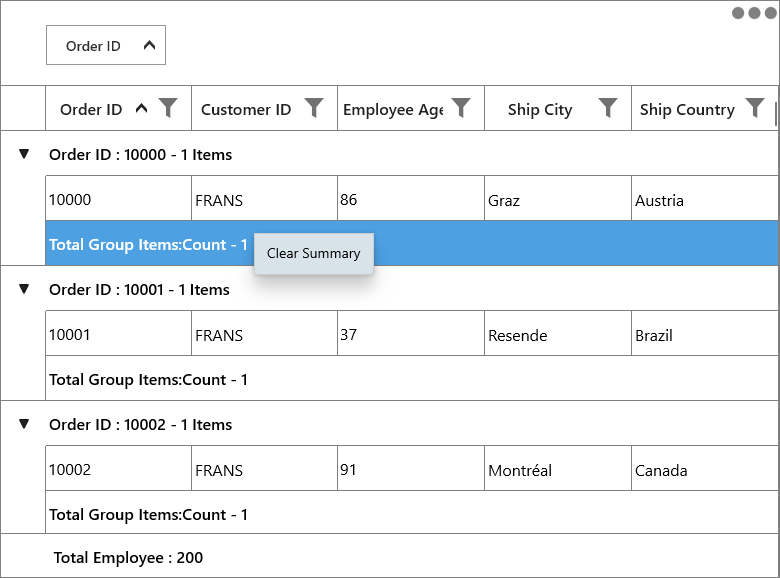Select group summary row under order 10001
The image size is (780, 578).
pos(412,378)
